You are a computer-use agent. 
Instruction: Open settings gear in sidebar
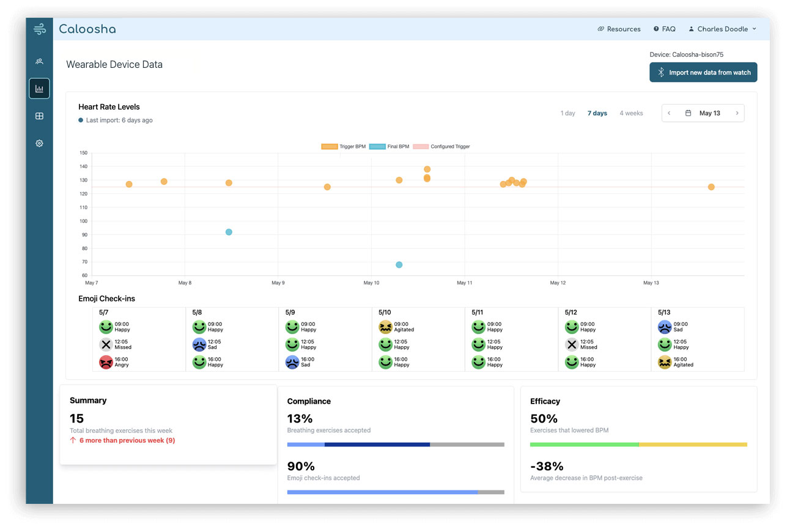coord(39,144)
